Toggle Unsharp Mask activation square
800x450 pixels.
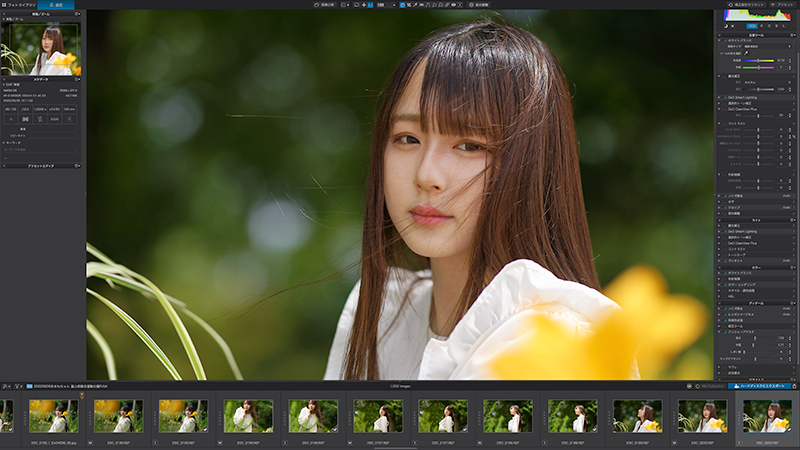[x=725, y=332]
